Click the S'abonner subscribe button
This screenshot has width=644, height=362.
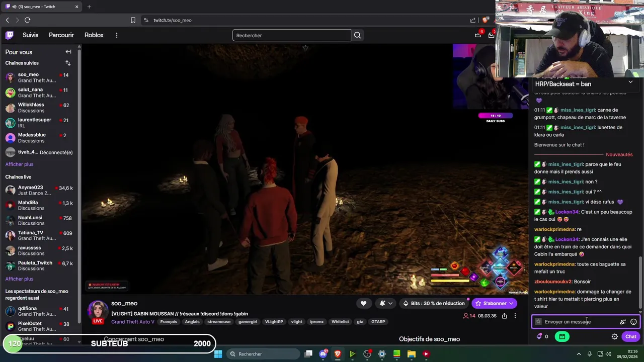(x=495, y=303)
